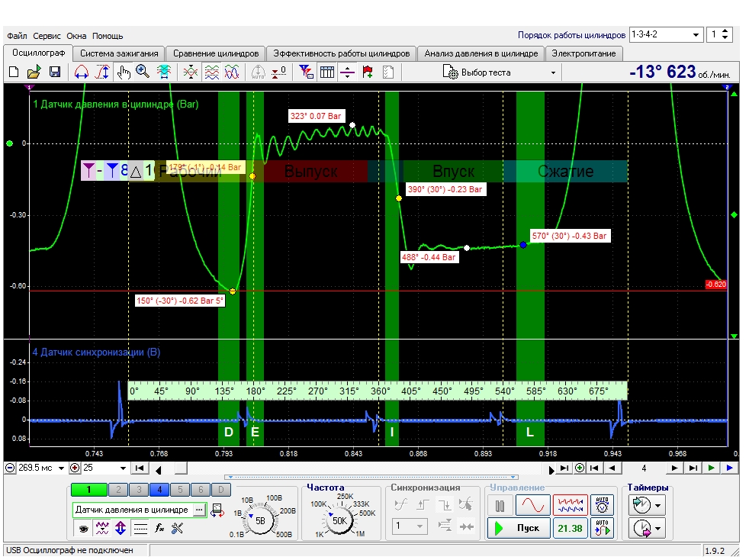
Task: Open the second timer dropdown arrow
Action: [657, 529]
